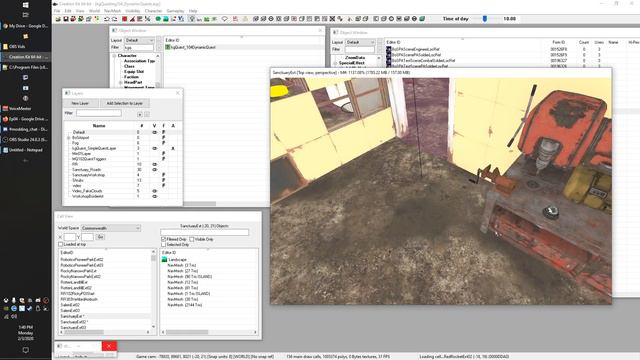Open the World Space dropdown
Viewport: 640px width, 360px height.
111,228
